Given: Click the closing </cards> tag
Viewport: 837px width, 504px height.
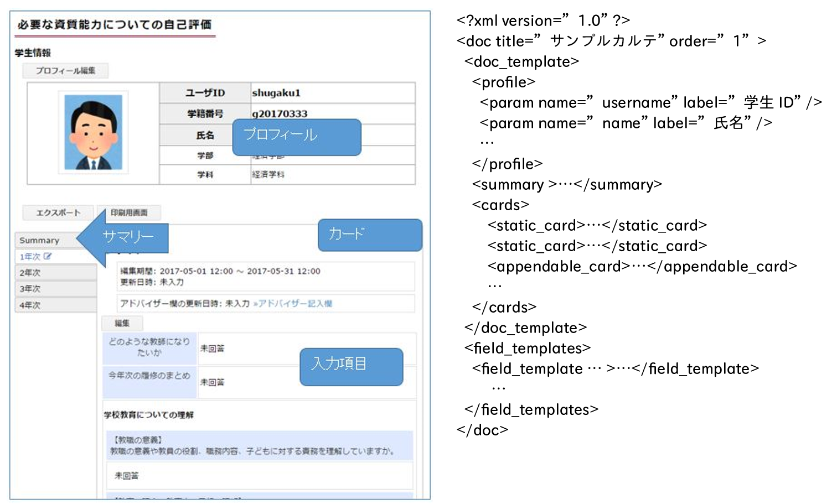Looking at the screenshot, I should pyautogui.click(x=504, y=308).
